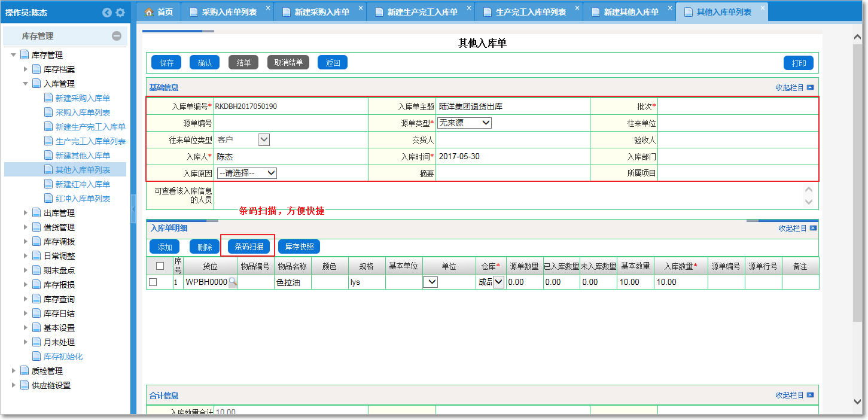Viewport: 868px width, 420px height.
Task: Switch to the 新建其他入库单 tab
Action: [x=631, y=12]
